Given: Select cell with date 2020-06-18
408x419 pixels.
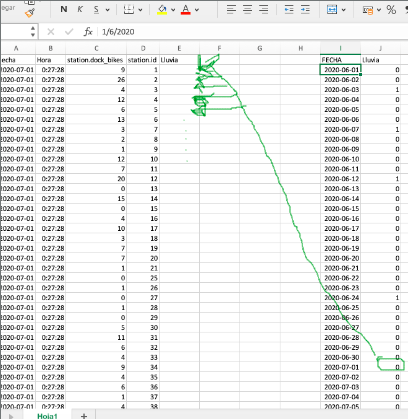Looking at the screenshot, I should click(x=340, y=238).
